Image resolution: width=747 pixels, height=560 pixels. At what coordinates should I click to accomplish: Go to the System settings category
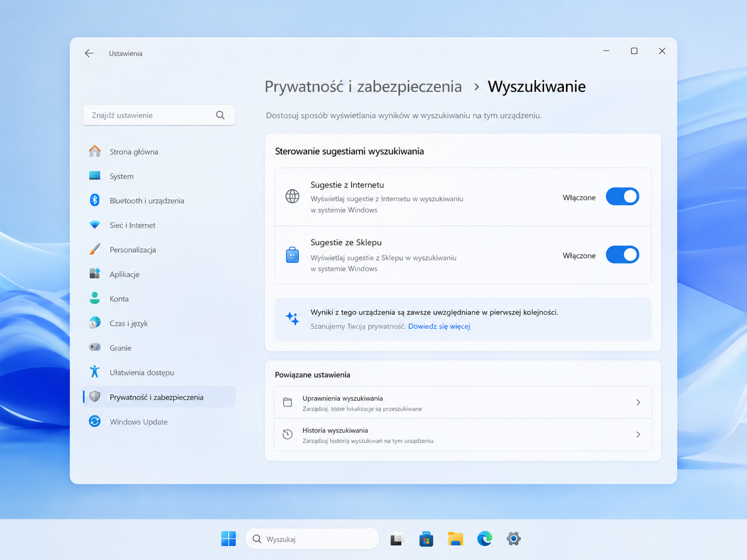pos(159,176)
